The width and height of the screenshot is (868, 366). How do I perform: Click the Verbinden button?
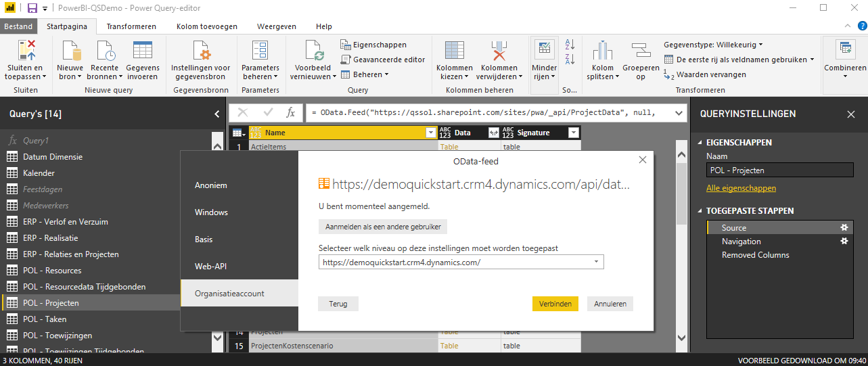[x=555, y=304]
